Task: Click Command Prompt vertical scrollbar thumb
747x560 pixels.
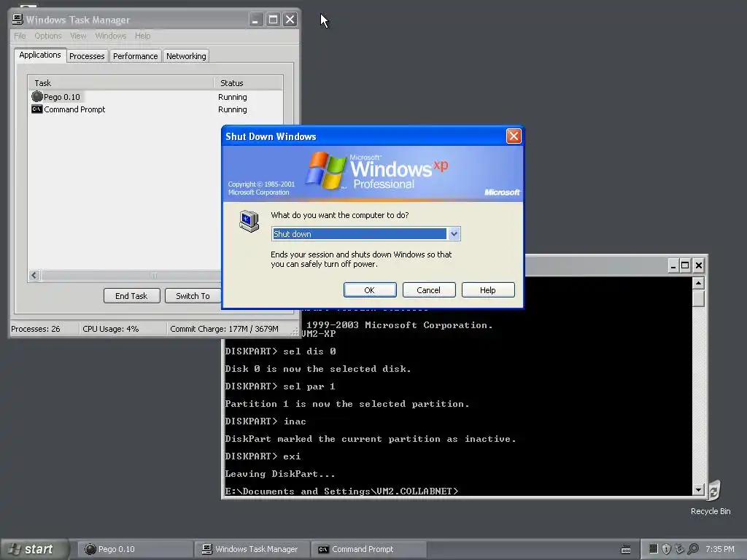Action: coord(698,298)
